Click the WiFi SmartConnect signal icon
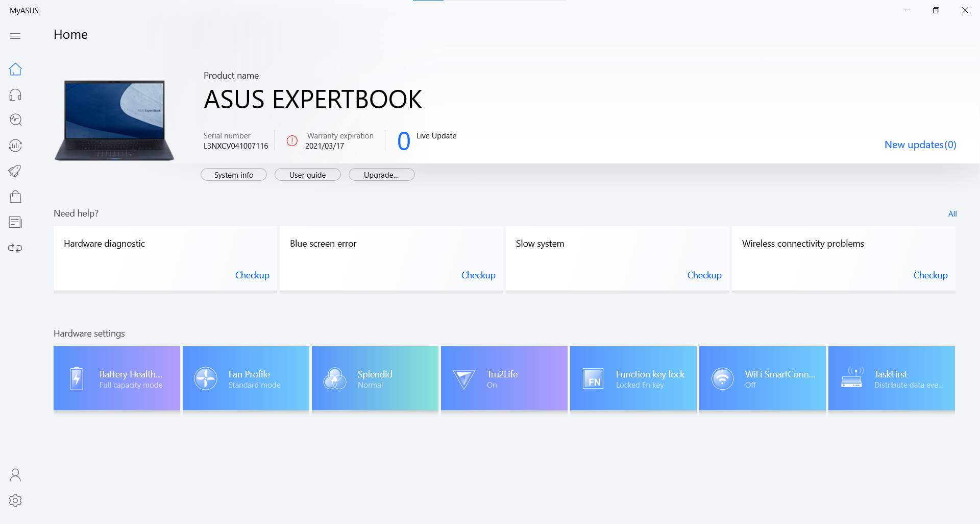The height and width of the screenshot is (524, 980). tap(722, 378)
